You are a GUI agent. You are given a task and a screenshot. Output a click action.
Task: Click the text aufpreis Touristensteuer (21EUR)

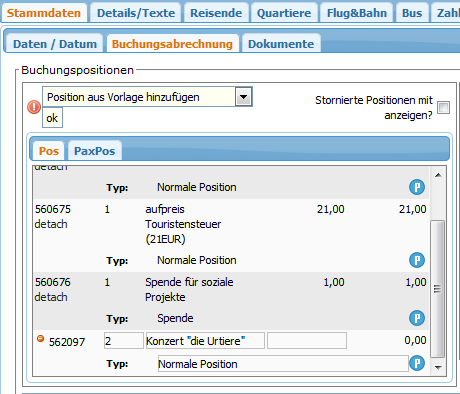pyautogui.click(x=183, y=224)
